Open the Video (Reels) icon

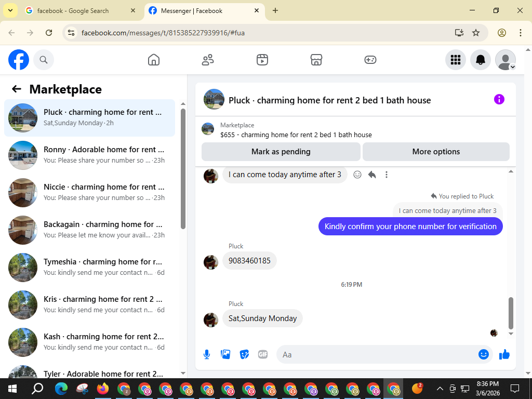tap(262, 60)
